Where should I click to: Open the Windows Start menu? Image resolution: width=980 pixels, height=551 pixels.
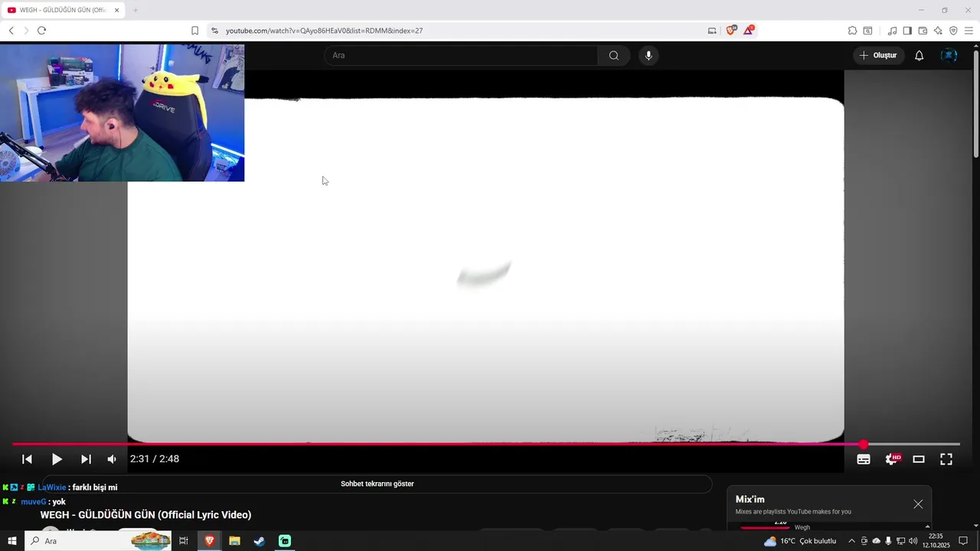11,541
